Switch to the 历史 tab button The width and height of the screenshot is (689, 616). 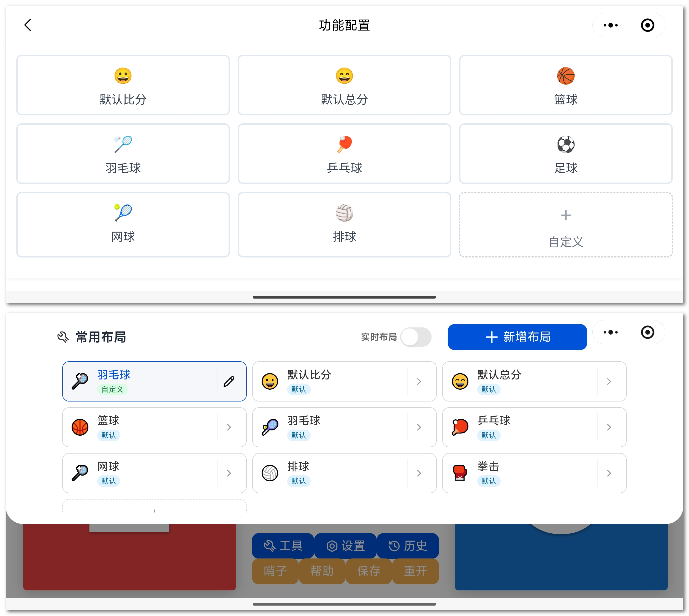tap(408, 545)
